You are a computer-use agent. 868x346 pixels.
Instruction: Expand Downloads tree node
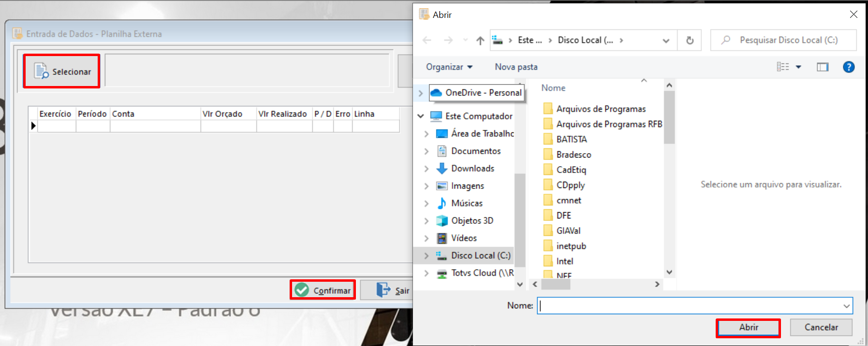point(427,169)
